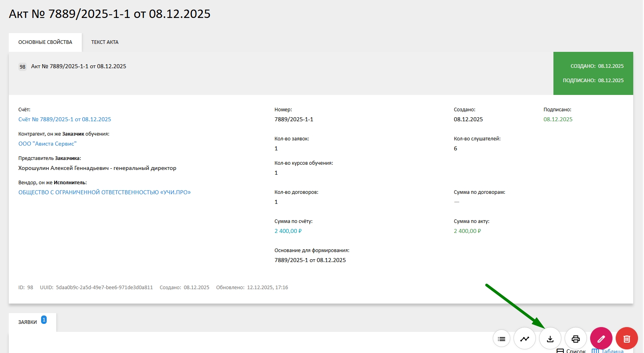Click the invoice sum 2 400,00 ₽ value
This screenshot has height=353, width=644.
(288, 231)
